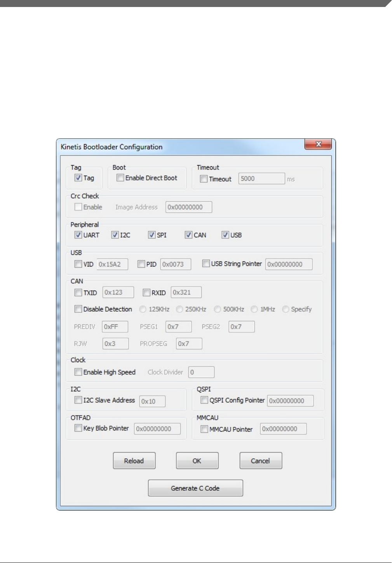
Task: Click the USB String Pointer address field
Action: [289, 264]
